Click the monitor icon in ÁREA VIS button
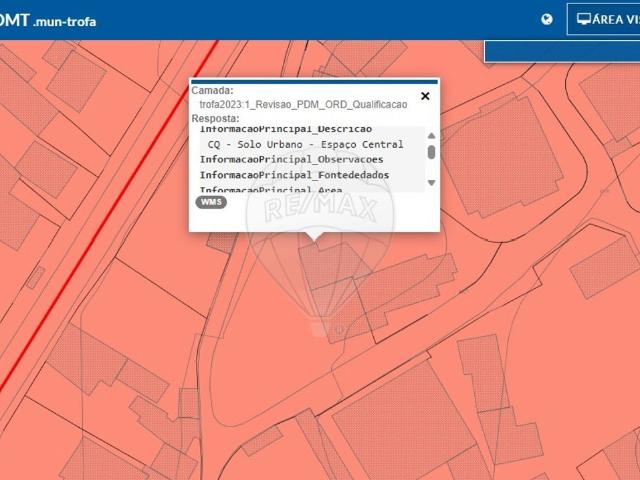Viewport: 640px width, 480px height. pos(584,19)
